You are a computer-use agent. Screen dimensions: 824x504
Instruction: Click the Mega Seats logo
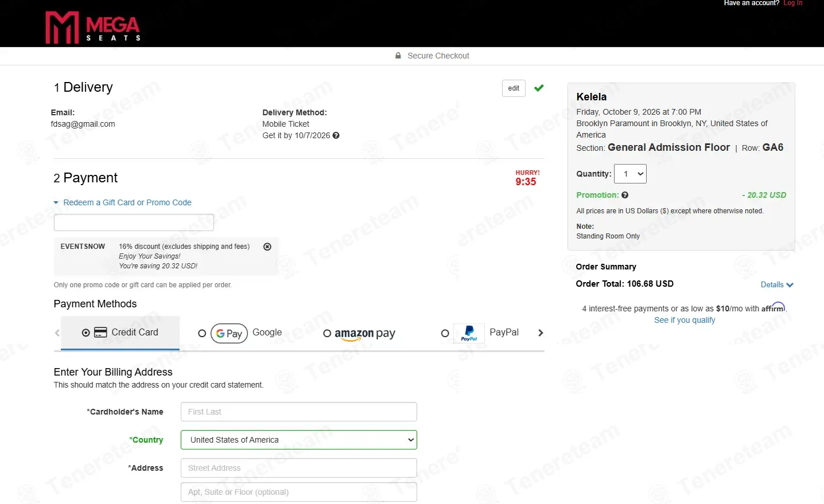(x=93, y=28)
